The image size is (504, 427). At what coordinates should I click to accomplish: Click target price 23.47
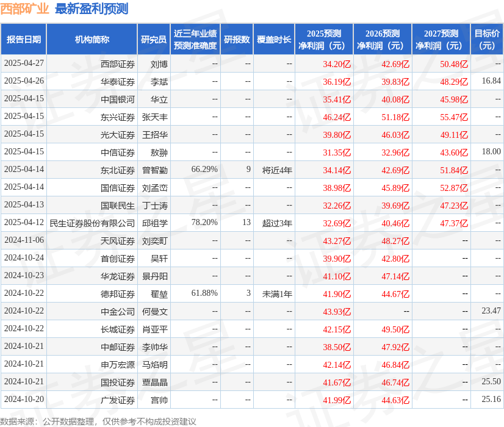(491, 310)
